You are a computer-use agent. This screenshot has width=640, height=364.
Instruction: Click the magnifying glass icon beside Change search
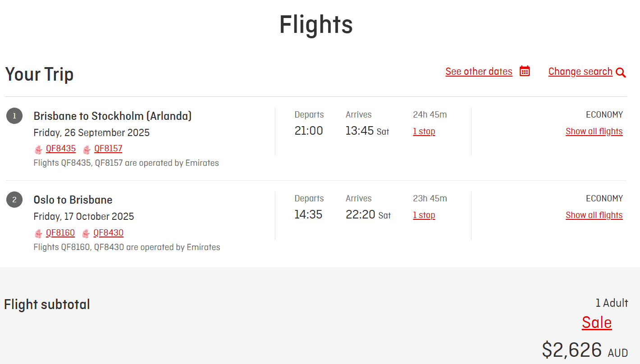click(621, 72)
